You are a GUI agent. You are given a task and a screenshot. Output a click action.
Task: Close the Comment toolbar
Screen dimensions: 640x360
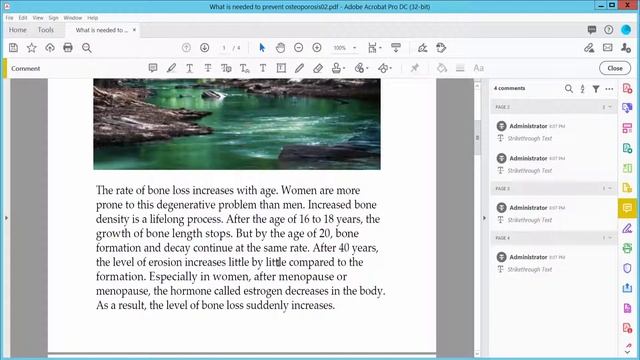pos(615,68)
